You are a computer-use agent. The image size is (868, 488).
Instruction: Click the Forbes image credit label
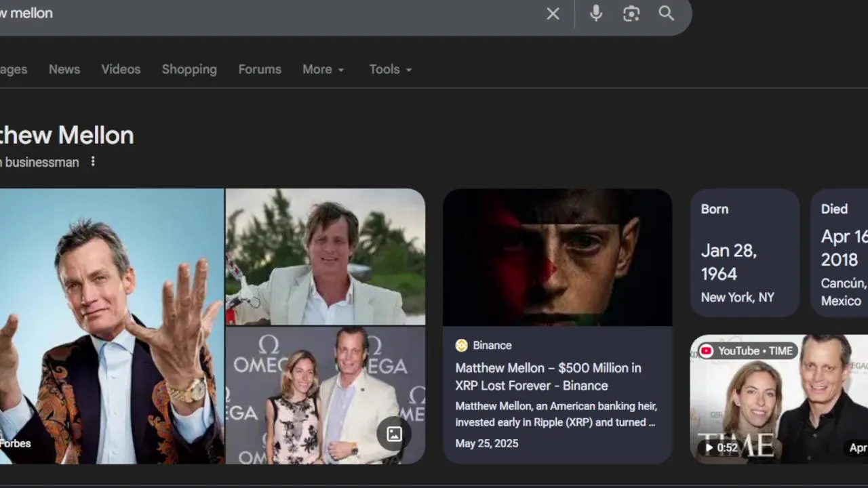click(16, 443)
